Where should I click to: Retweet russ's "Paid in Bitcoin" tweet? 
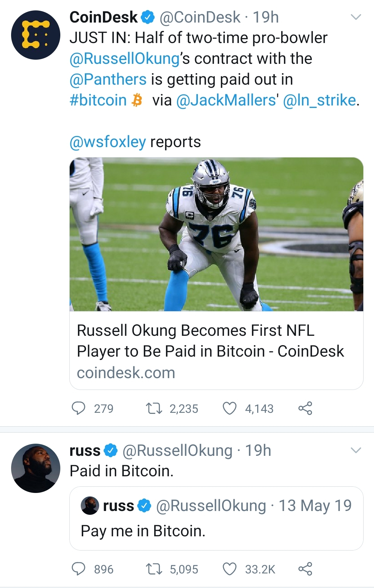[x=154, y=569]
